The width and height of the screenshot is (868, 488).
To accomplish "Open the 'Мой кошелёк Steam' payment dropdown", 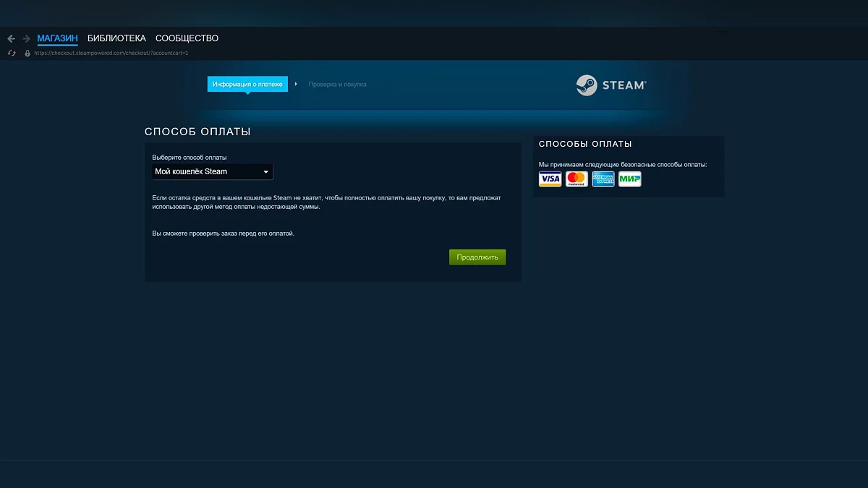I will click(213, 171).
